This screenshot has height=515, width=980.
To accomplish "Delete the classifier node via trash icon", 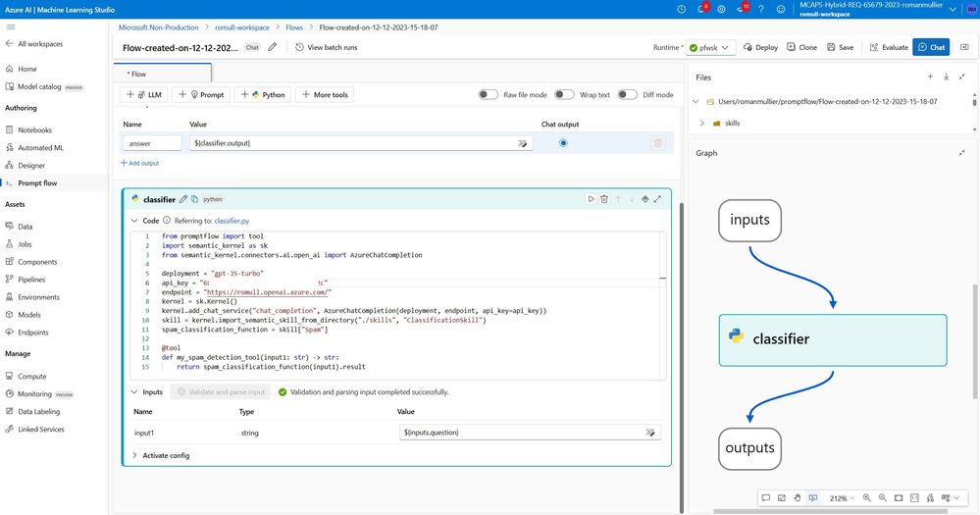I will point(604,199).
